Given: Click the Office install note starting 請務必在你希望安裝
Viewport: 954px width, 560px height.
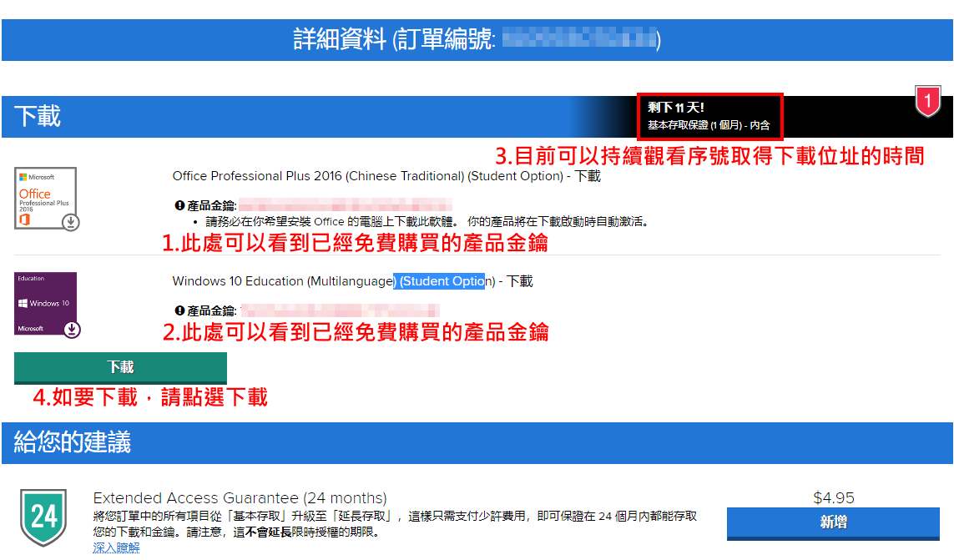Looking at the screenshot, I should click(x=427, y=221).
